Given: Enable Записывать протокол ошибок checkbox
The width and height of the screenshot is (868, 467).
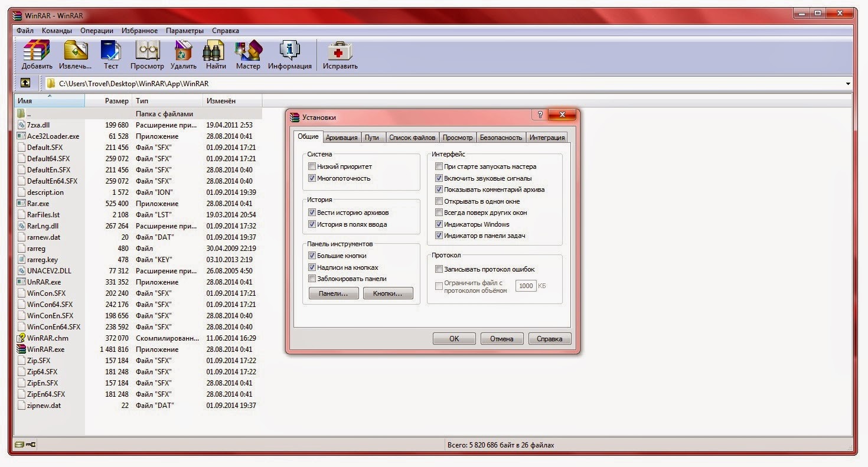Looking at the screenshot, I should [x=439, y=269].
